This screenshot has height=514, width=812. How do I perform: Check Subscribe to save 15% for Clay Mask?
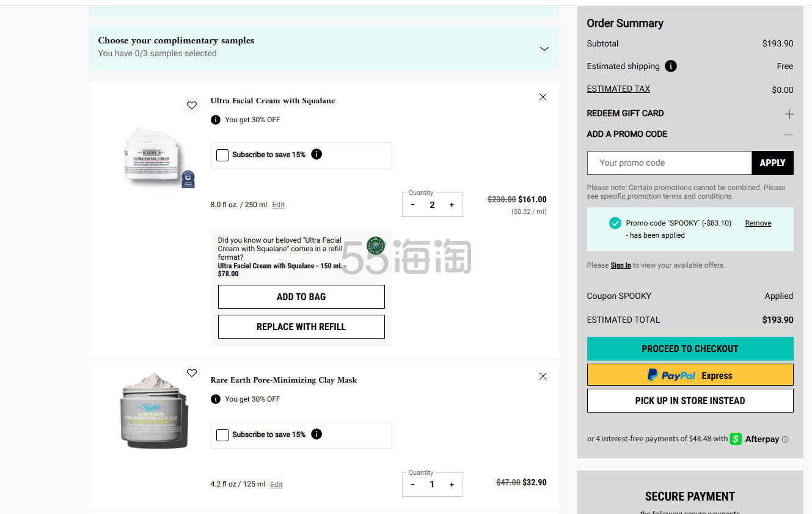click(x=222, y=435)
